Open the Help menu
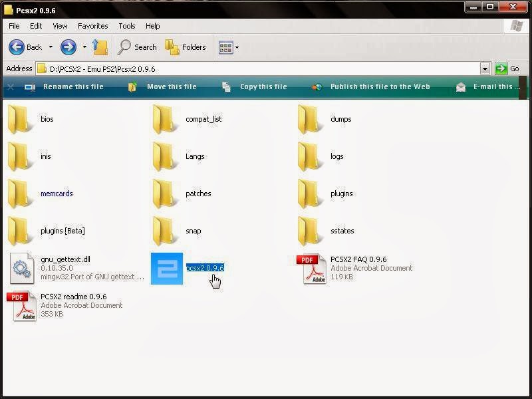This screenshot has width=532, height=399. point(153,26)
